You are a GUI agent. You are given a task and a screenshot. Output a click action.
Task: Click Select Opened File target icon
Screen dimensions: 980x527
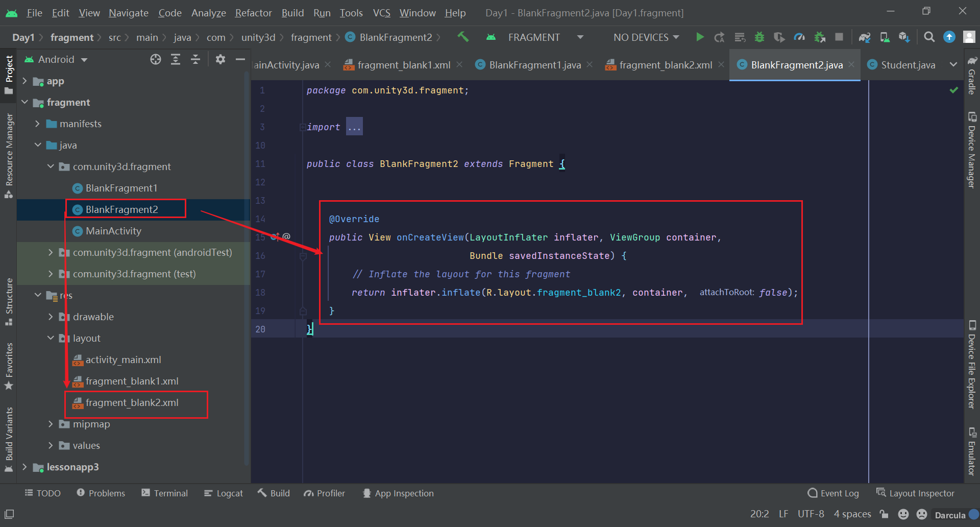tap(156, 59)
